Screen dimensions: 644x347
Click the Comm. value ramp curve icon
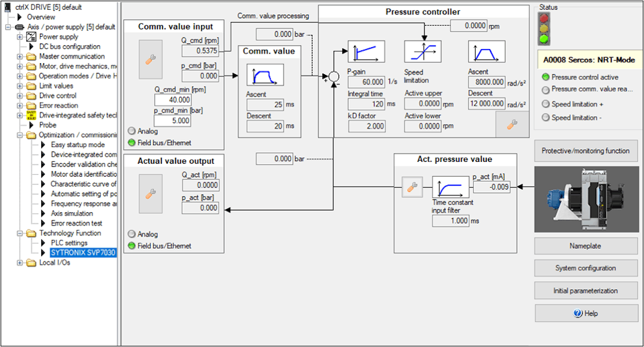tap(261, 77)
